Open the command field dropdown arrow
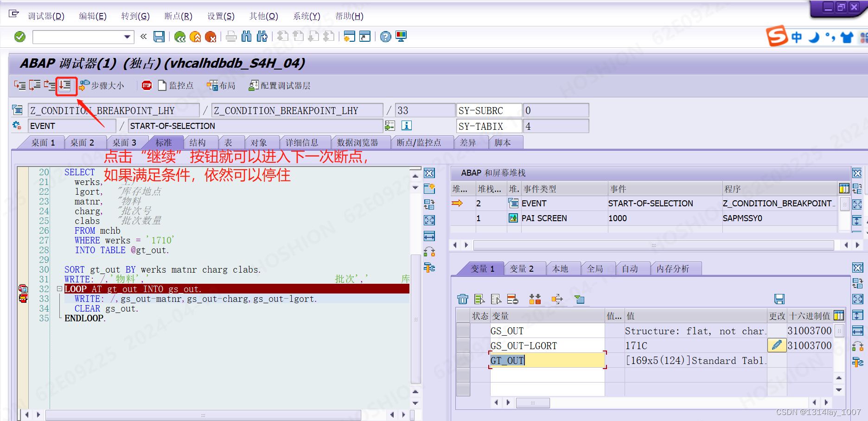 (127, 37)
